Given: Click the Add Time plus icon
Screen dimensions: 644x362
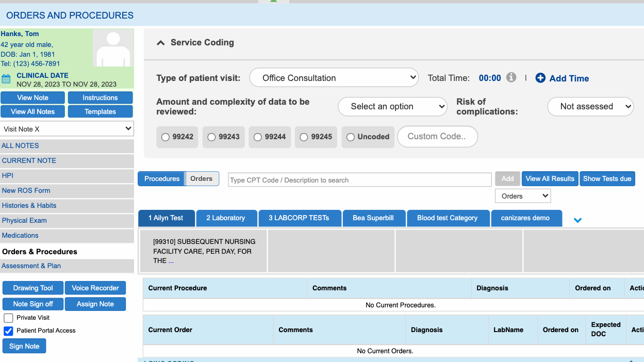Looking at the screenshot, I should 540,78.
